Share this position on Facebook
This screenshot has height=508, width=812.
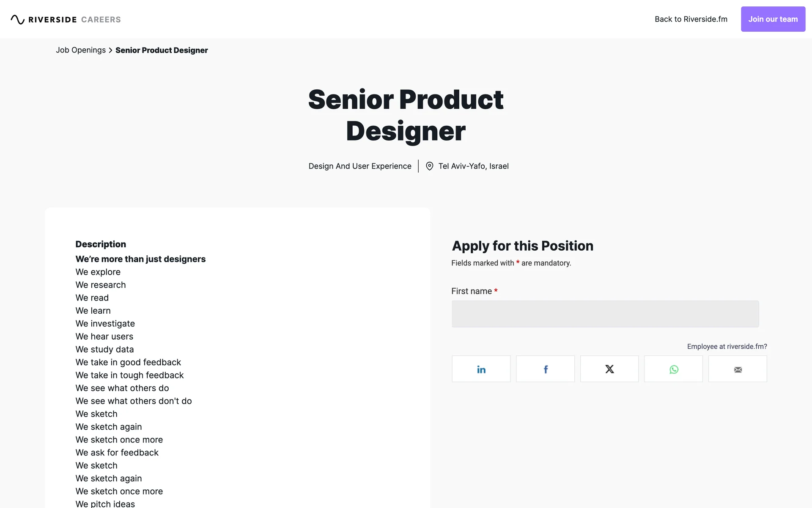coord(545,369)
